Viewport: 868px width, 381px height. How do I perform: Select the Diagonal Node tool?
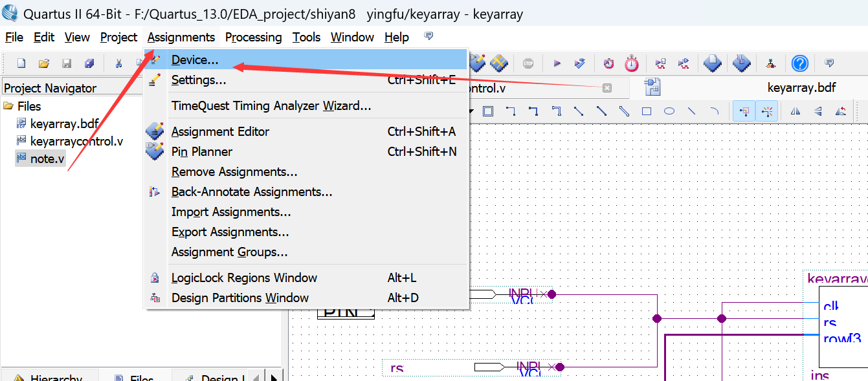pyautogui.click(x=579, y=111)
